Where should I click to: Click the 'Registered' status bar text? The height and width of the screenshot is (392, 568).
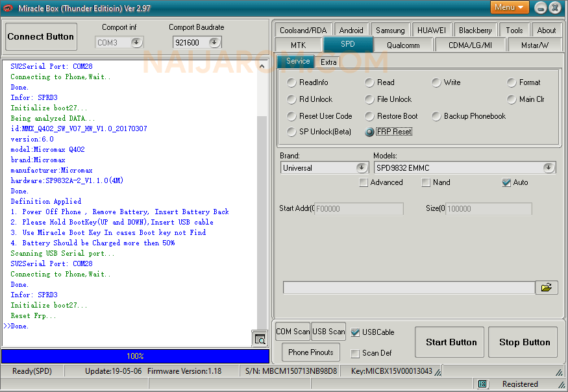(520, 384)
